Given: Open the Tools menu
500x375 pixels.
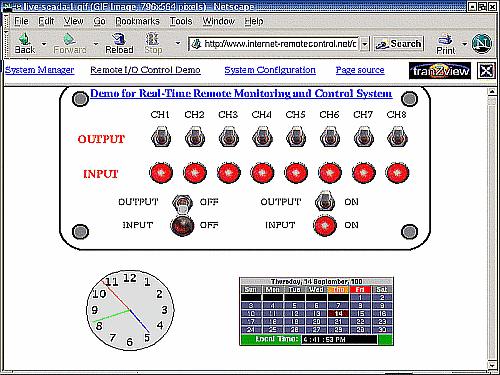Looking at the screenshot, I should pyautogui.click(x=181, y=21).
